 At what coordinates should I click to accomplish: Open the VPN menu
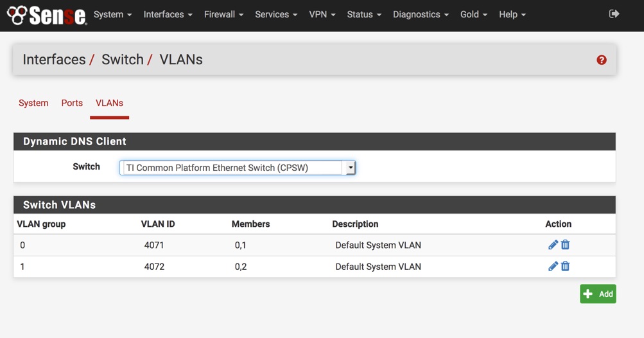(322, 14)
